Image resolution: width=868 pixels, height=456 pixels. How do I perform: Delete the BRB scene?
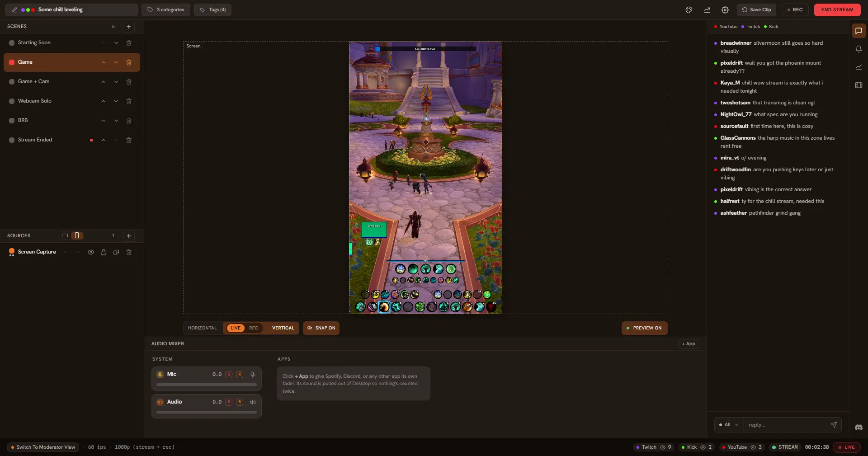pos(129,121)
